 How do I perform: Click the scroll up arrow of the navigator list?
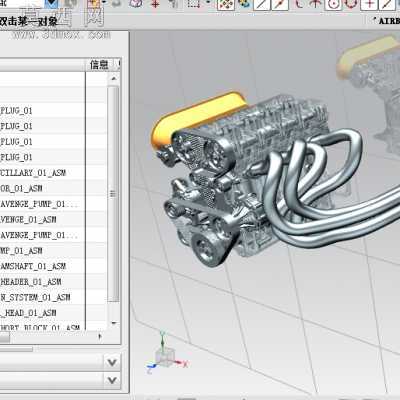point(114,79)
